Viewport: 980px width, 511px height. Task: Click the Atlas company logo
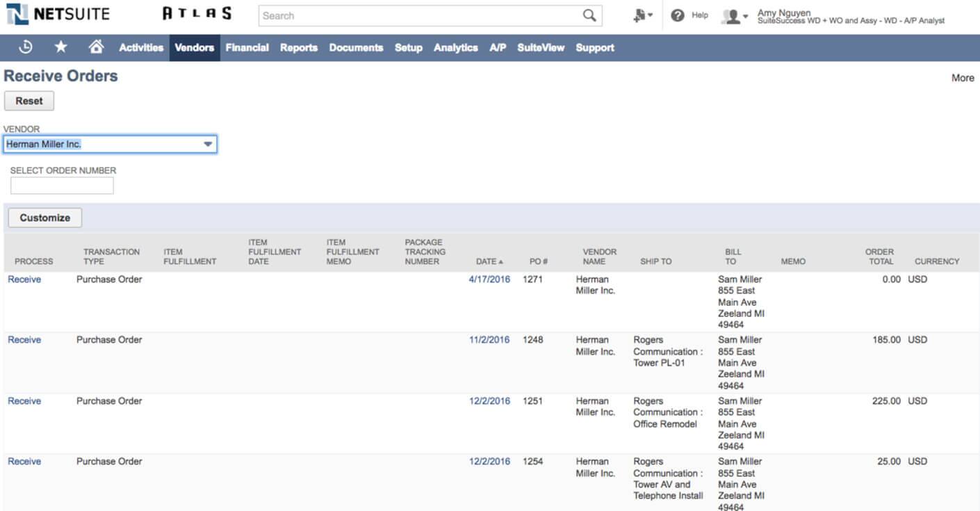point(197,14)
